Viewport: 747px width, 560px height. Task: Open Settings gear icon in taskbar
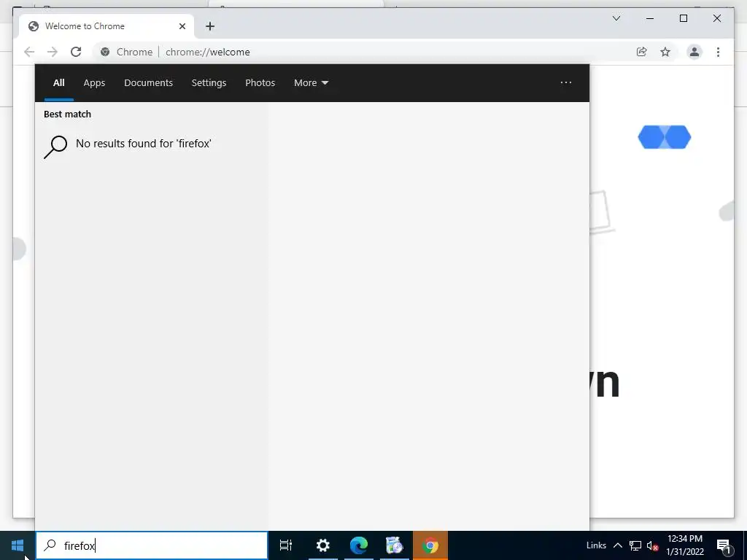(323, 545)
